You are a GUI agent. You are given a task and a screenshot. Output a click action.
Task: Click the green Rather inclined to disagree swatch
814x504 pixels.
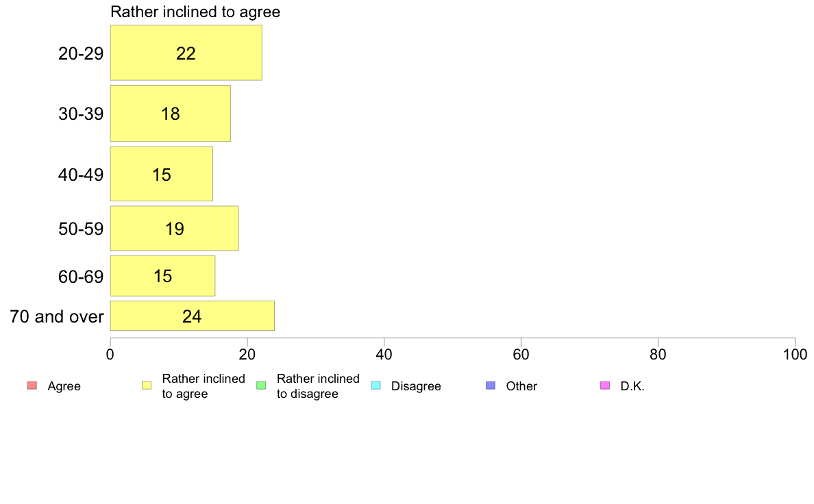[261, 386]
